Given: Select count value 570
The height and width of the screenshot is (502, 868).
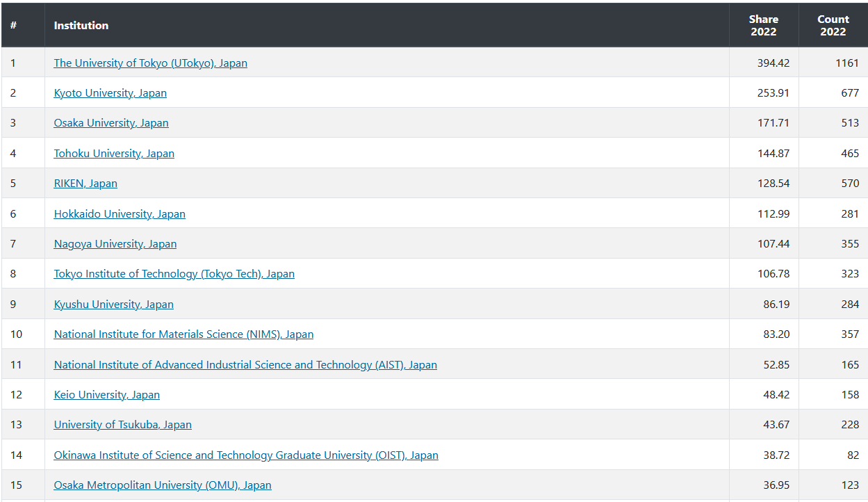Looking at the screenshot, I should pyautogui.click(x=850, y=184).
